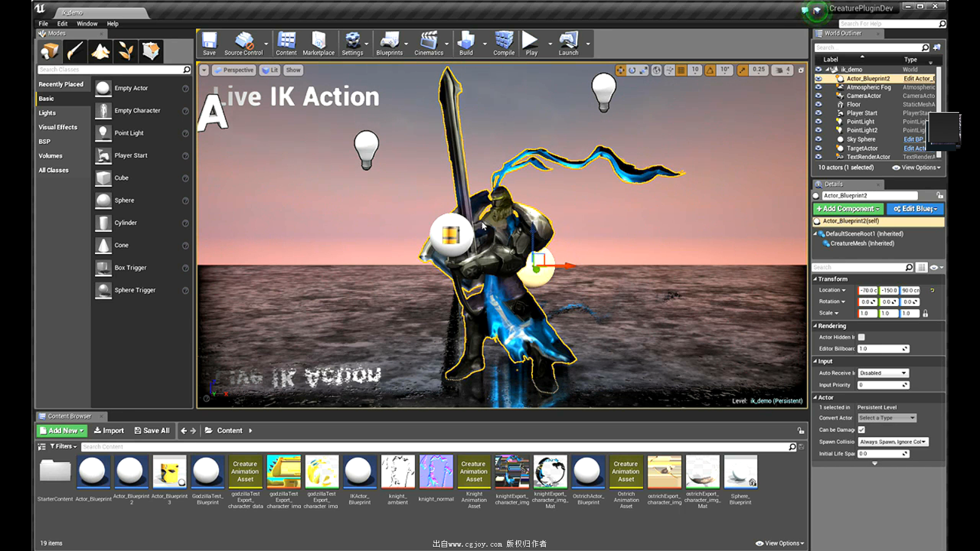
Task: Click the Launch toolbar icon
Action: pyautogui.click(x=568, y=43)
